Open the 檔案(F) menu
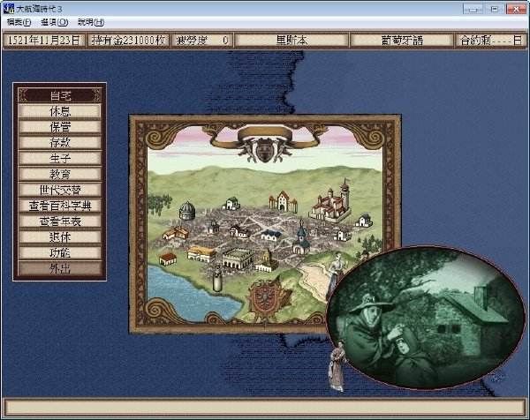This screenshot has width=530, height=420. click(19, 22)
